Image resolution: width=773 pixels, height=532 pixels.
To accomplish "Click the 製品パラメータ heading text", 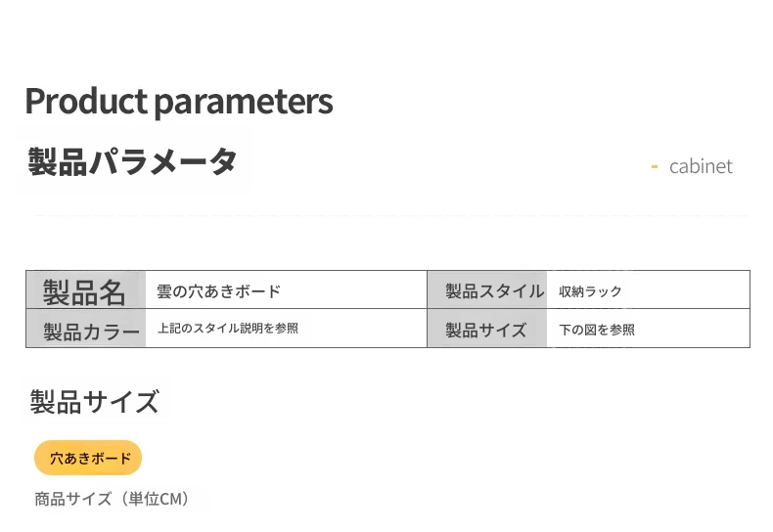I will click(x=132, y=161).
